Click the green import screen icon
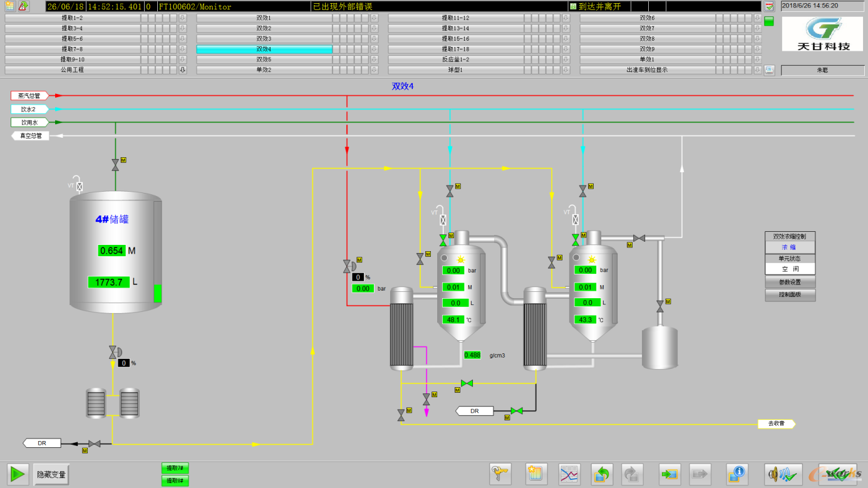Screen dimensions: 868x488 click(670, 474)
